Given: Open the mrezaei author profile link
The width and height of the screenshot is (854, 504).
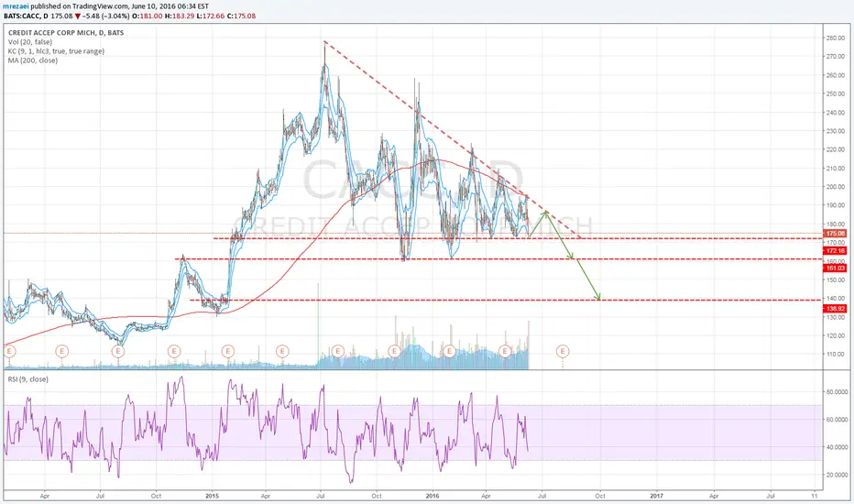Looking at the screenshot, I should click(x=15, y=6).
